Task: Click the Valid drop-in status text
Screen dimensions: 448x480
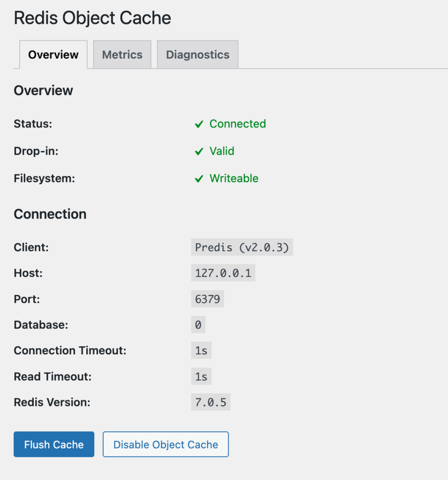Action: (222, 151)
